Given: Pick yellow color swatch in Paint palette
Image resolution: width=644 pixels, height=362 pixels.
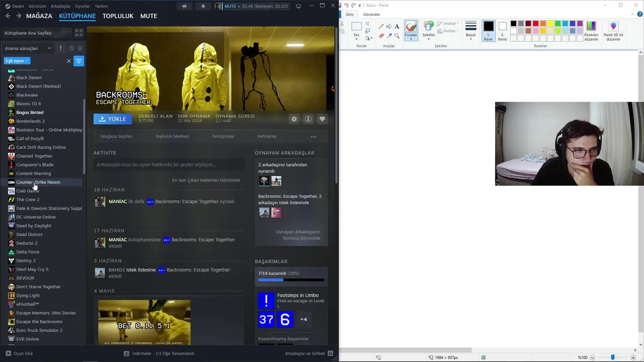Looking at the screenshot, I should tap(550, 24).
